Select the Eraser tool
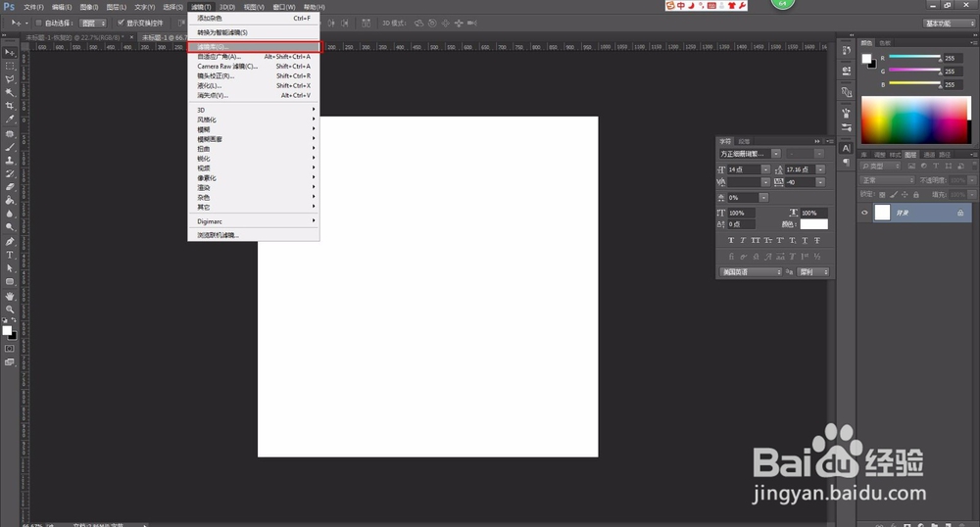This screenshot has height=527, width=980. 10,187
